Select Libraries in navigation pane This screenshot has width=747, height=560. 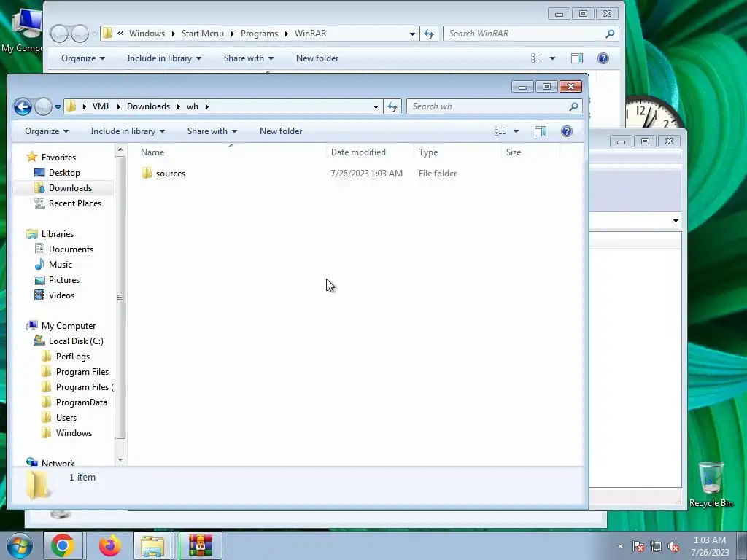point(57,234)
